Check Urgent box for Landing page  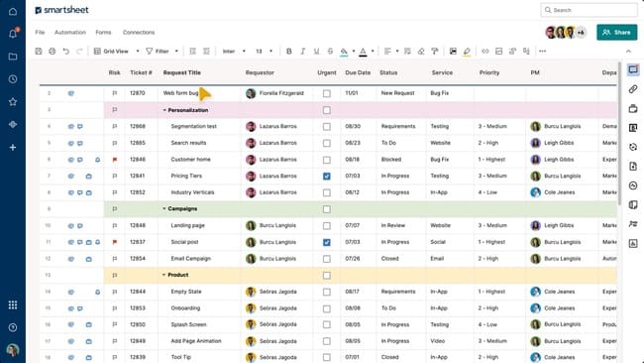(327, 226)
